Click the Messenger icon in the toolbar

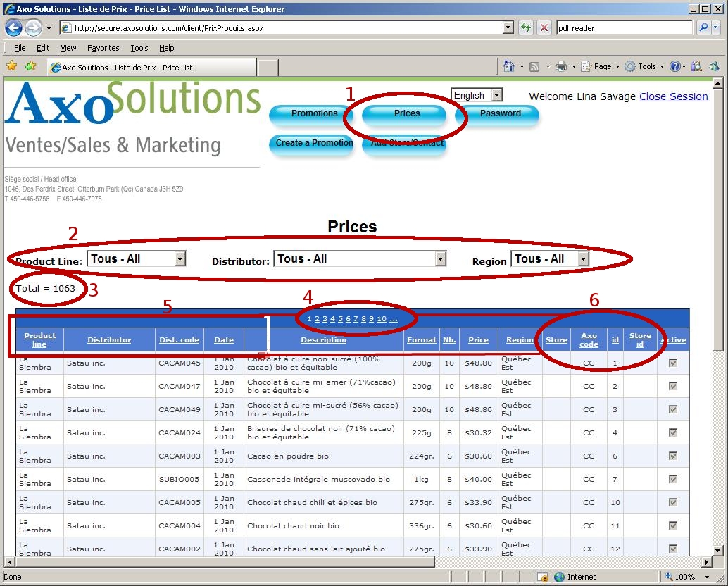(714, 66)
